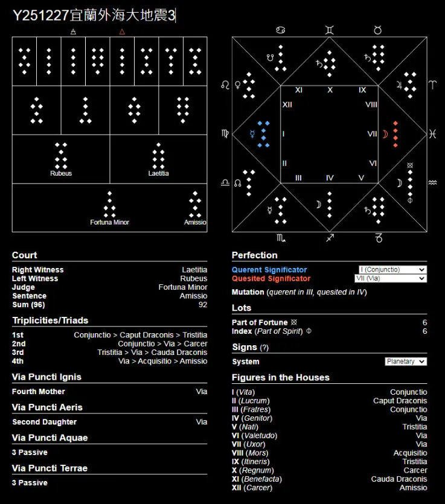Click the 'Quesited Significator' red label
This screenshot has height=504, width=445.
coord(271,278)
